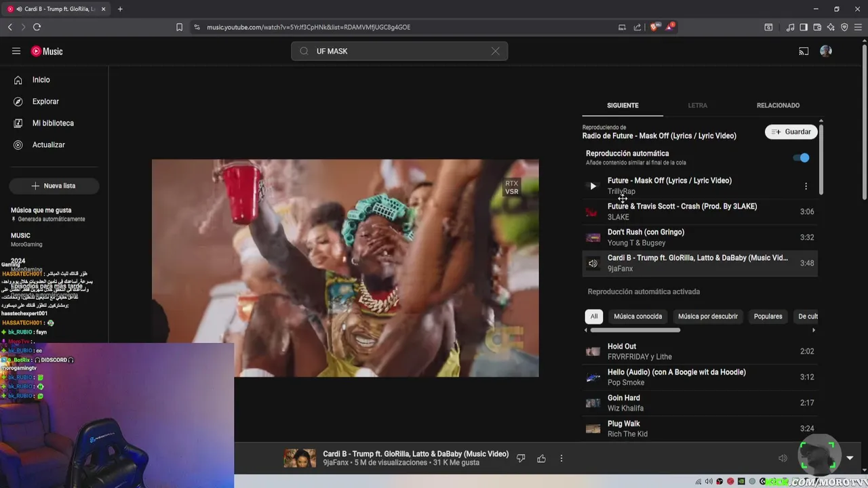
Task: Cast to a device with the cast icon
Action: coord(804,51)
